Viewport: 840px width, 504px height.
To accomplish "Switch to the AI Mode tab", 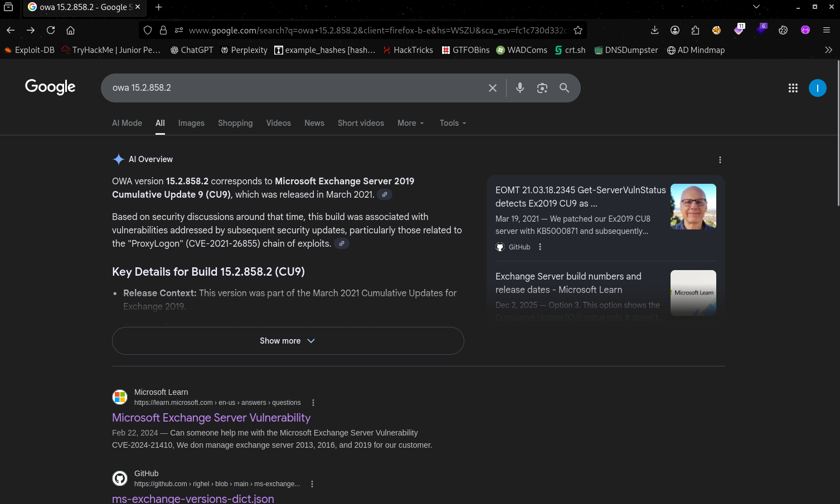I will click(127, 123).
